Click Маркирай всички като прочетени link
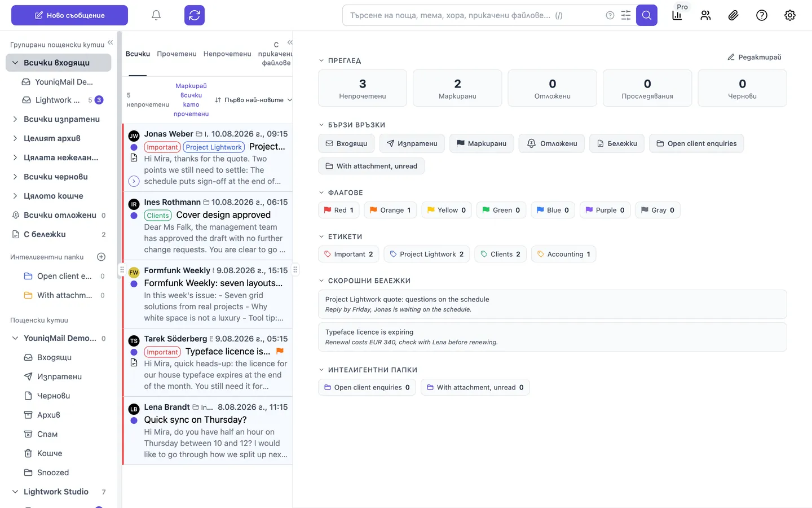This screenshot has height=508, width=812. (x=191, y=100)
